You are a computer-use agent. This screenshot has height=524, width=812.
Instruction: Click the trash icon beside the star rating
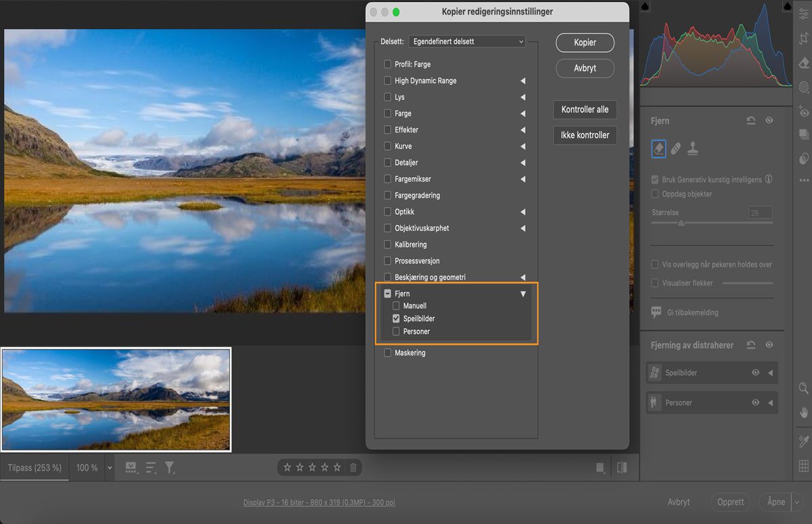tap(353, 467)
